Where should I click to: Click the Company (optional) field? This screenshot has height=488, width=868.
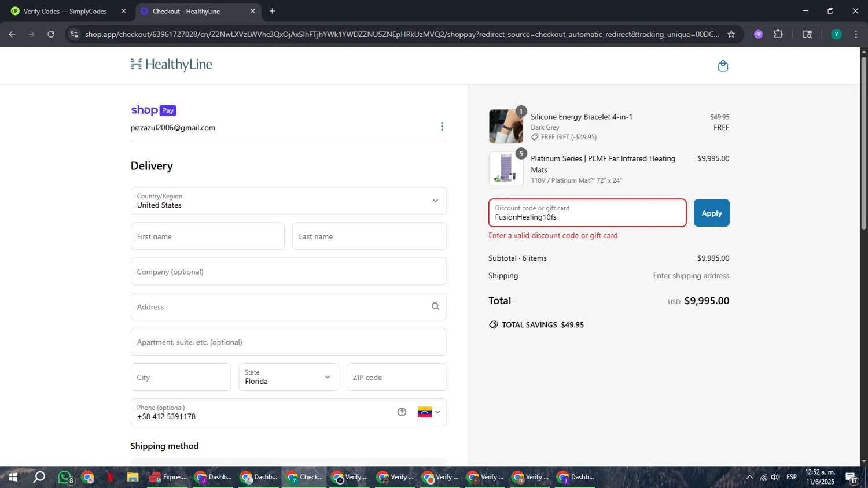(289, 272)
